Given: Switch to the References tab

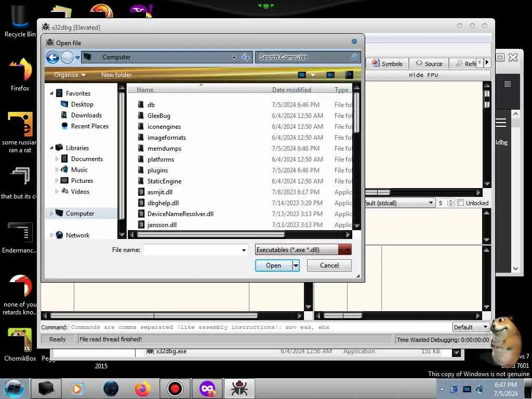Looking at the screenshot, I should pos(465,63).
